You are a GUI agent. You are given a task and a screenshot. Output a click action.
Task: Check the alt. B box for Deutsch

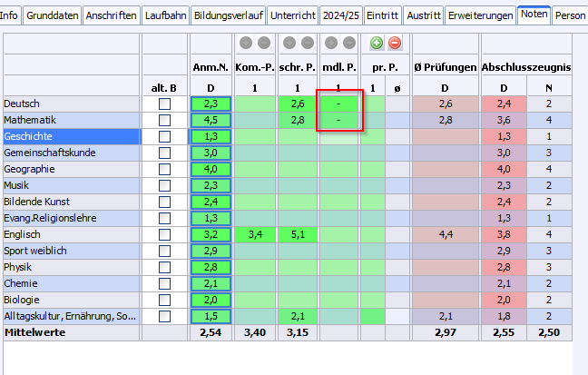point(164,104)
